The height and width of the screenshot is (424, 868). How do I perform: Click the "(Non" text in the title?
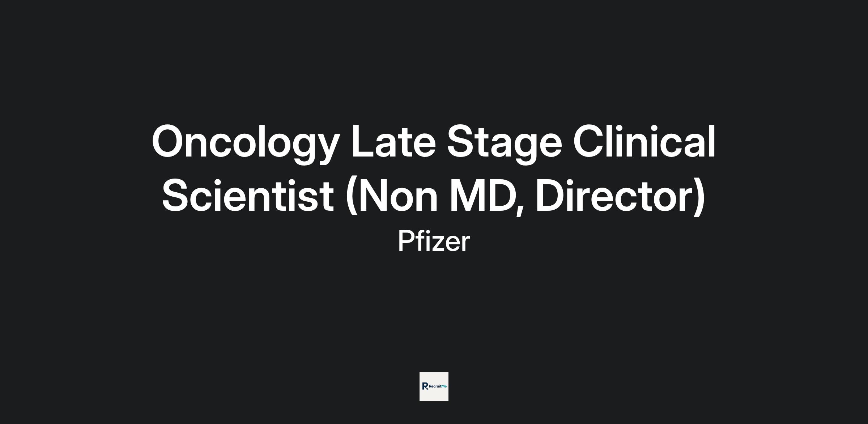391,196
